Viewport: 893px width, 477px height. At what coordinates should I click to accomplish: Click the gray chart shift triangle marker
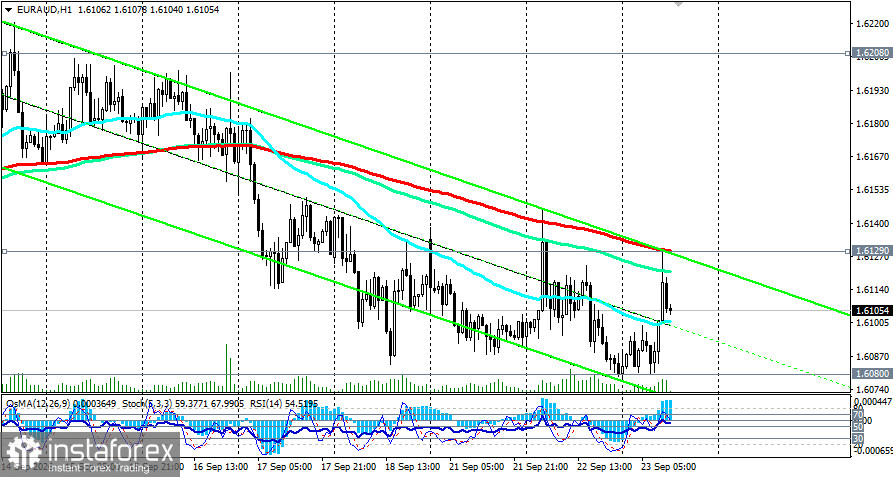[678, 3]
